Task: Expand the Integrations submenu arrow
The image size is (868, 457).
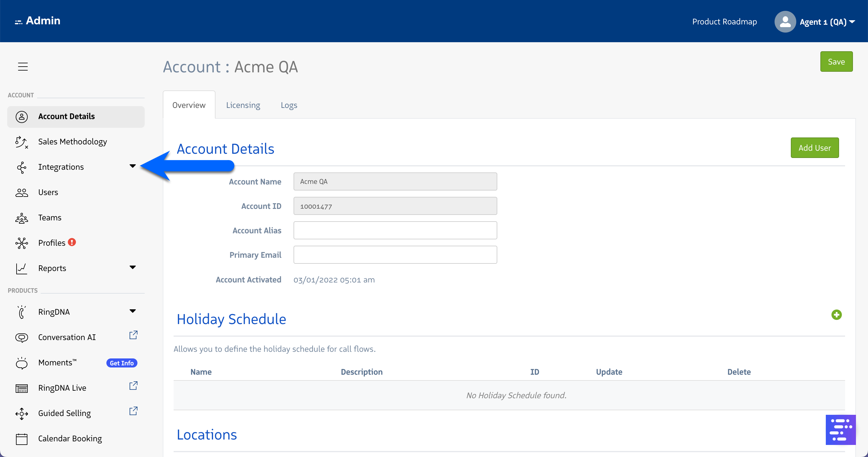Action: click(132, 166)
